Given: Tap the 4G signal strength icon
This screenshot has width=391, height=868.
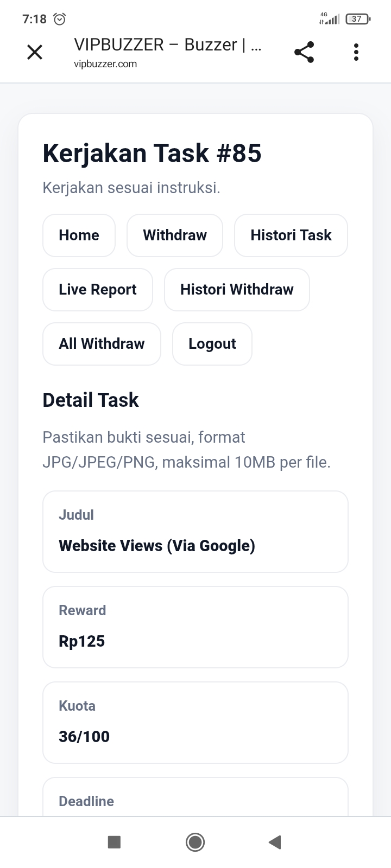Looking at the screenshot, I should click(329, 18).
